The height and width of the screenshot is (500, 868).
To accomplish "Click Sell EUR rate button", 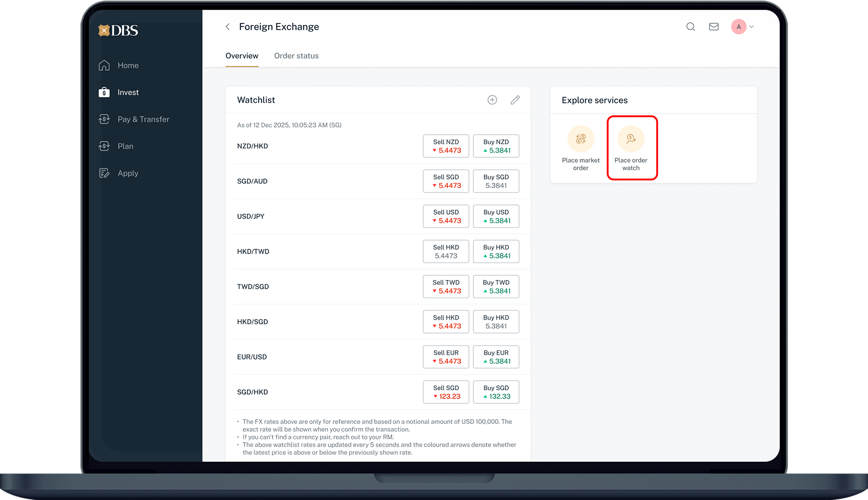I will tap(446, 357).
